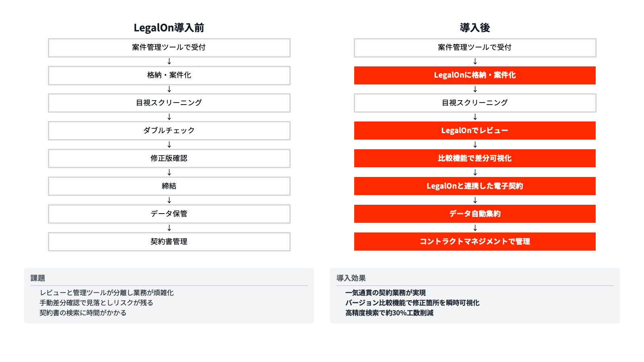Select the "契約書管理" step box

click(x=169, y=242)
